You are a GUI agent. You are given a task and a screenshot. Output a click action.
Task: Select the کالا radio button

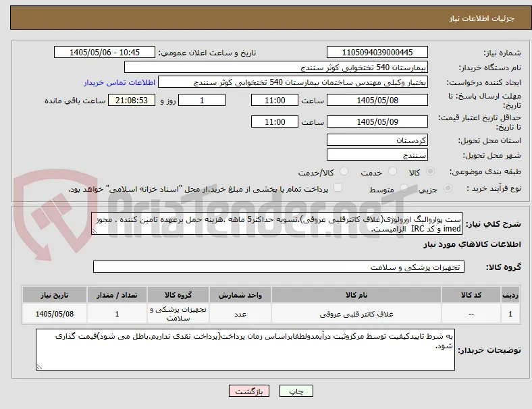pyautogui.click(x=430, y=171)
